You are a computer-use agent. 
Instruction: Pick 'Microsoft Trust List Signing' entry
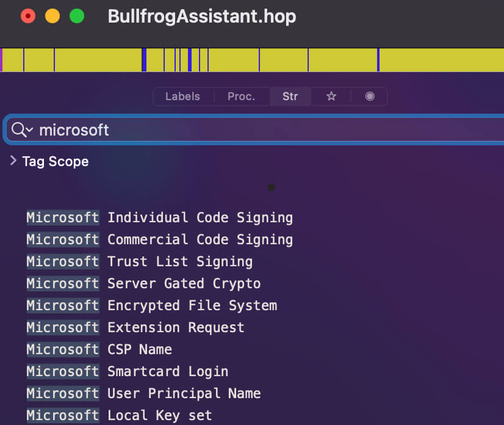coord(139,261)
